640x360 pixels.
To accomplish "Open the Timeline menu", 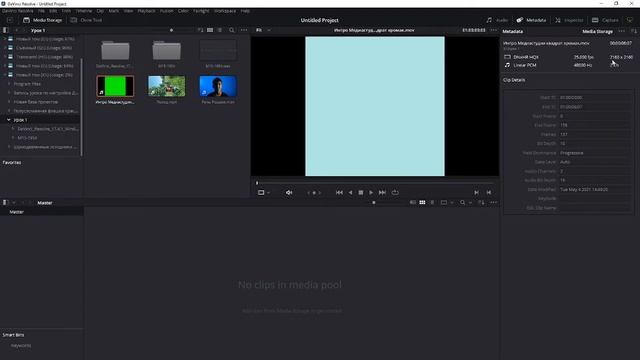I will (x=84, y=11).
